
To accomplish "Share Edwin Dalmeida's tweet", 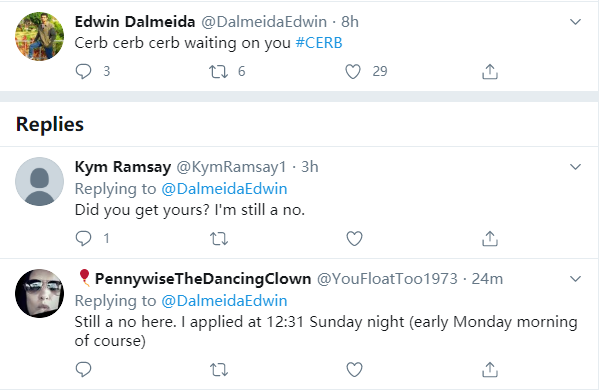I will tap(490, 72).
